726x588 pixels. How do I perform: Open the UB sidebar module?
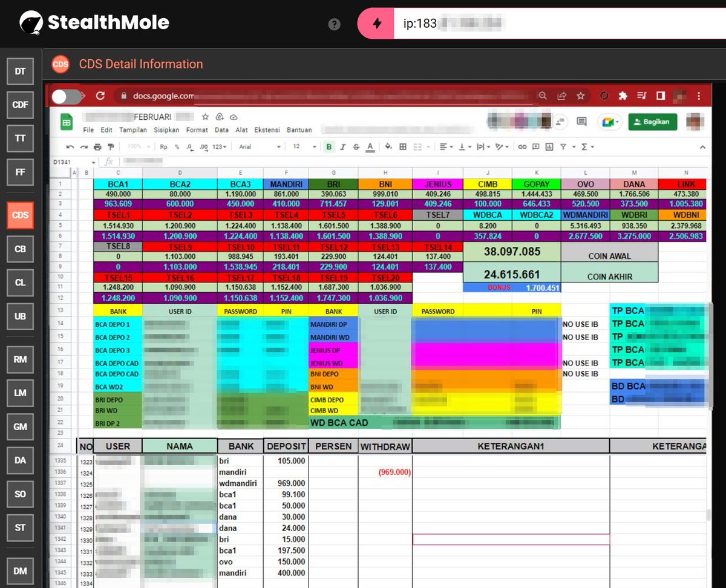point(21,316)
